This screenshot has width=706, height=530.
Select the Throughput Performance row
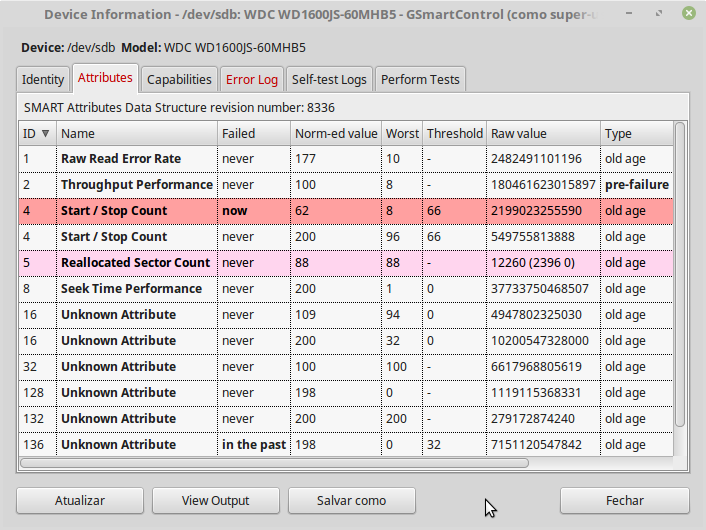[346, 185]
